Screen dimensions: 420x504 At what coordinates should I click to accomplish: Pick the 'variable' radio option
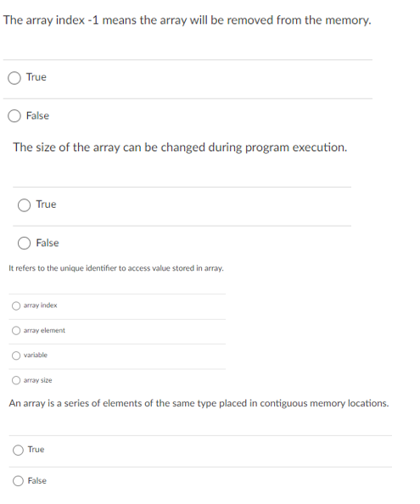click(x=16, y=356)
